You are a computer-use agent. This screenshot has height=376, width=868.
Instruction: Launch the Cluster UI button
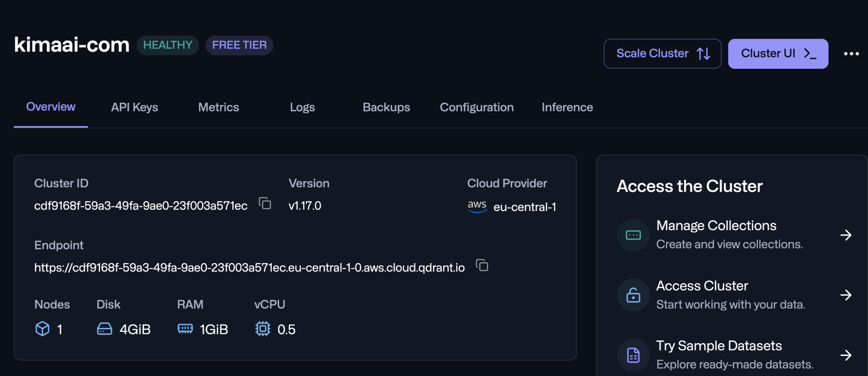click(x=778, y=54)
